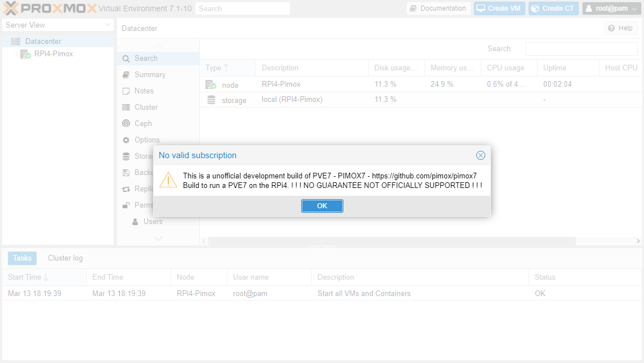644x363 pixels.
Task: Open the Ceph menu item
Action: click(x=158, y=124)
